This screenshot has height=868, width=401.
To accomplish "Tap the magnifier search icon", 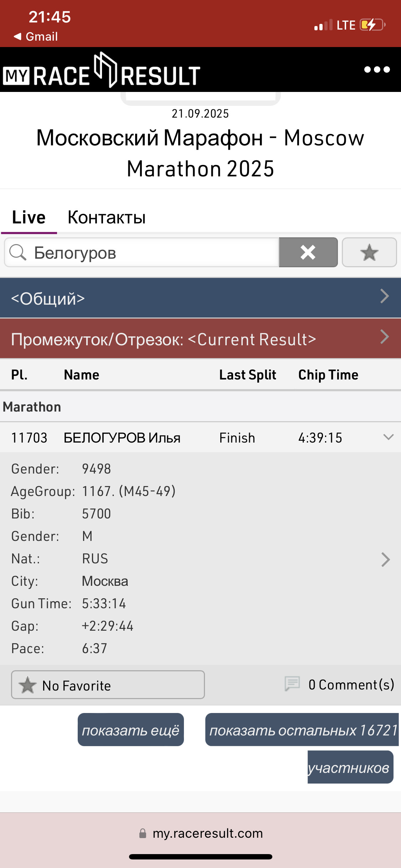I will tap(18, 252).
